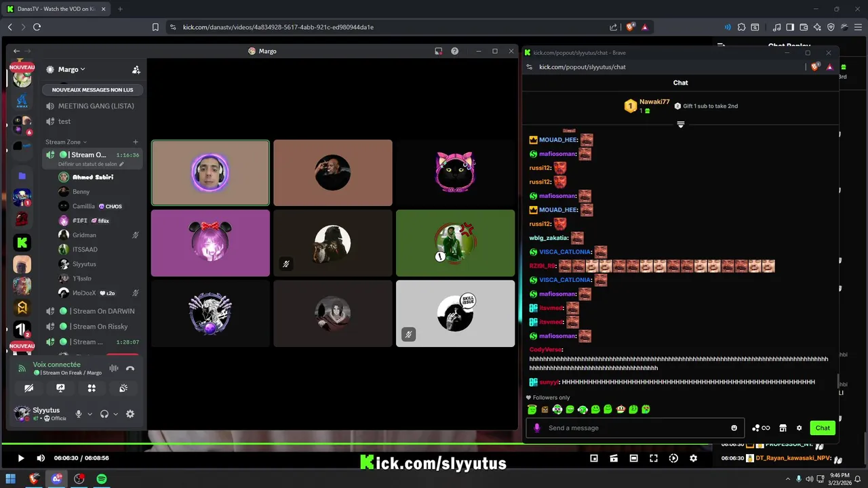Open the Discord folder icon in server list

click(22, 176)
